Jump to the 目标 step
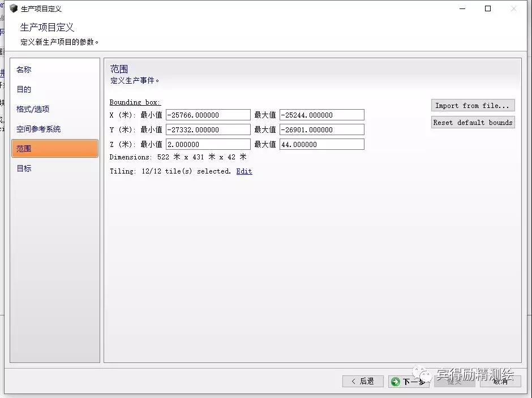This screenshot has width=532, height=398. 24,168
